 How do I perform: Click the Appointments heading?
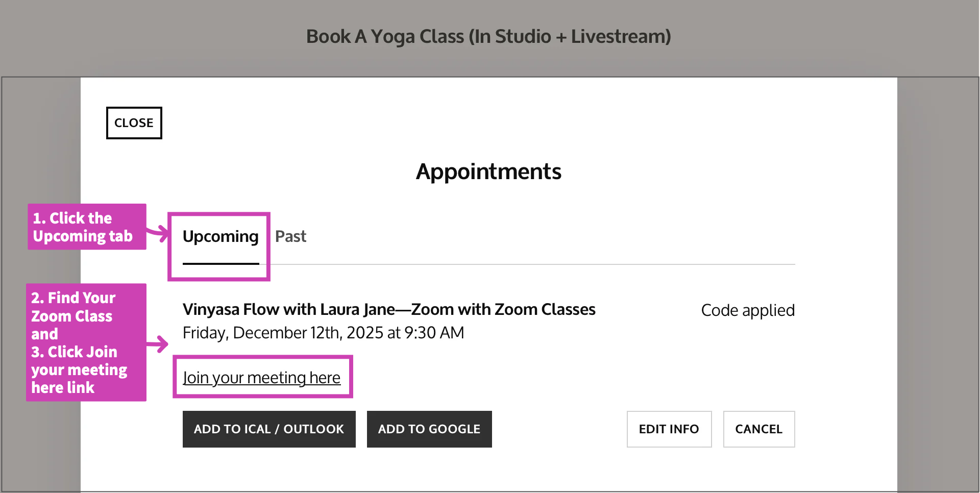pos(488,172)
